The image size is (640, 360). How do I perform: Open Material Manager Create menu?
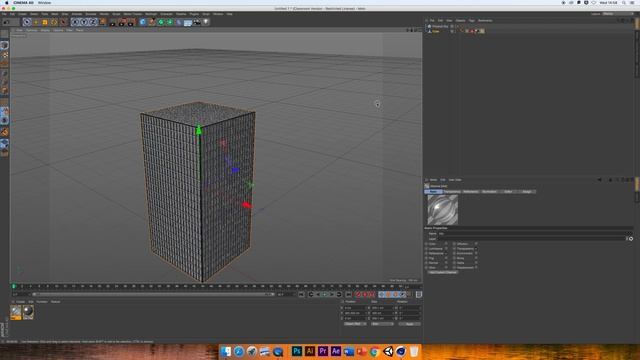point(20,302)
